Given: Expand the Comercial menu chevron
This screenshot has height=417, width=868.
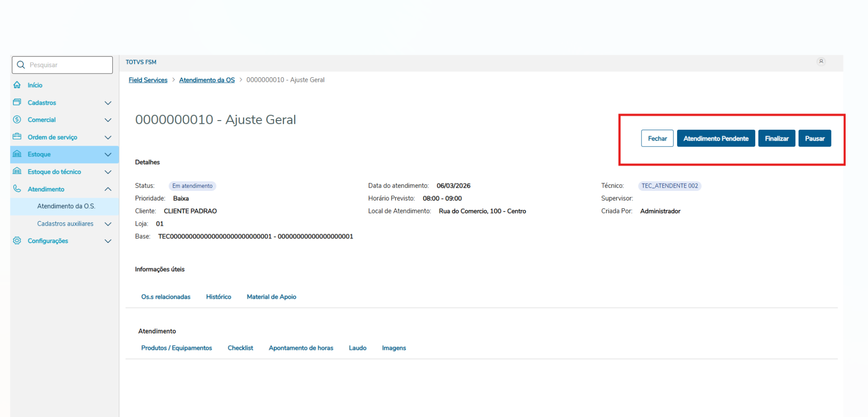Looking at the screenshot, I should [108, 120].
